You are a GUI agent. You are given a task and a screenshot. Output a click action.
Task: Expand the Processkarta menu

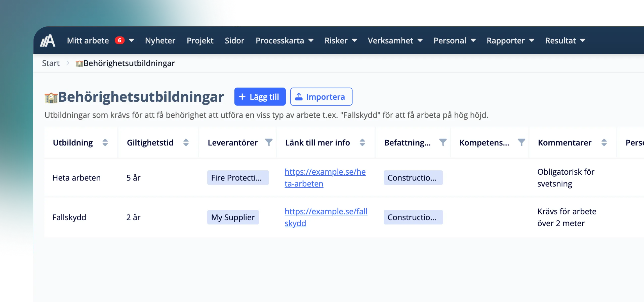[285, 41]
